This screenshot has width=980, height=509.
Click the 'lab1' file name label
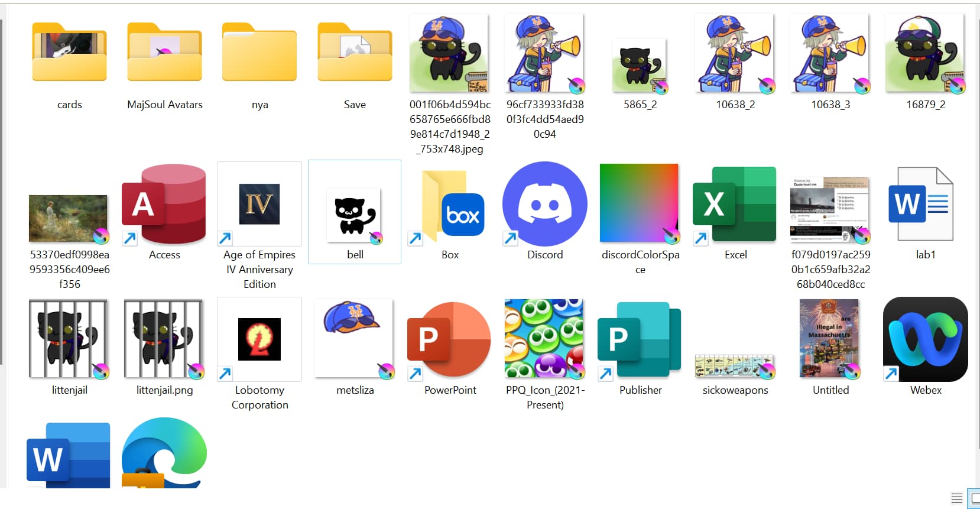pos(926,255)
